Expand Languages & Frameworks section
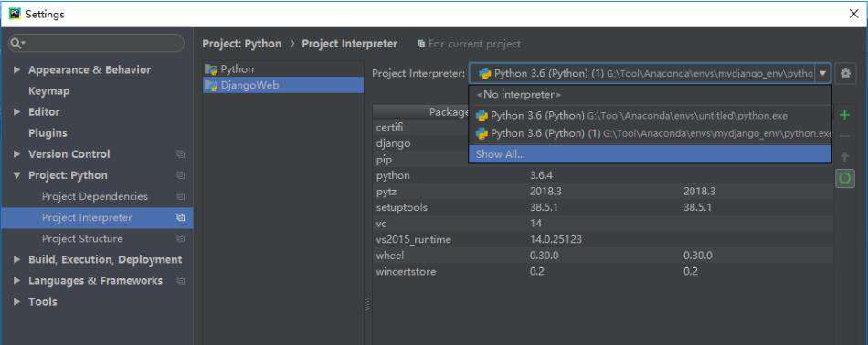The width and height of the screenshot is (868, 345). pyautogui.click(x=16, y=280)
